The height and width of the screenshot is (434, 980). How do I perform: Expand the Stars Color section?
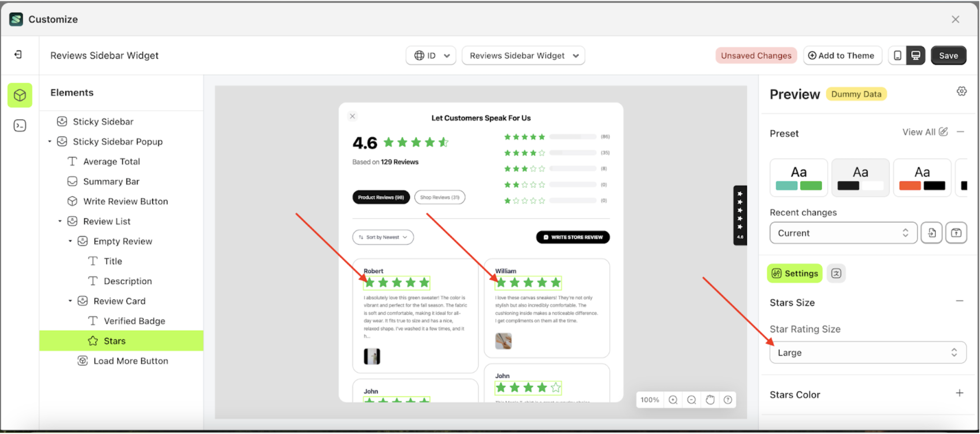pos(959,393)
